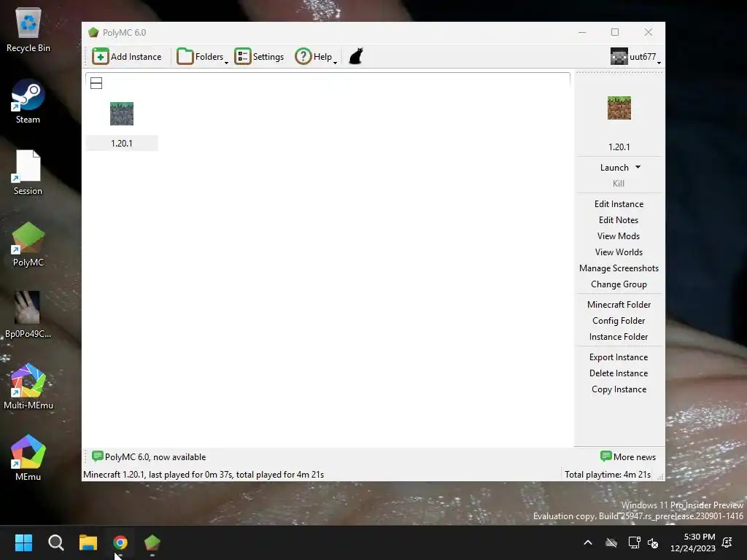The height and width of the screenshot is (560, 747).
Task: Maximize the PolyMC window
Action: (615, 32)
